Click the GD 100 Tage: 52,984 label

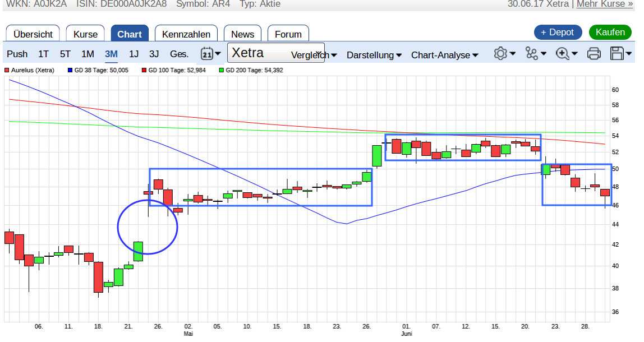pos(177,70)
